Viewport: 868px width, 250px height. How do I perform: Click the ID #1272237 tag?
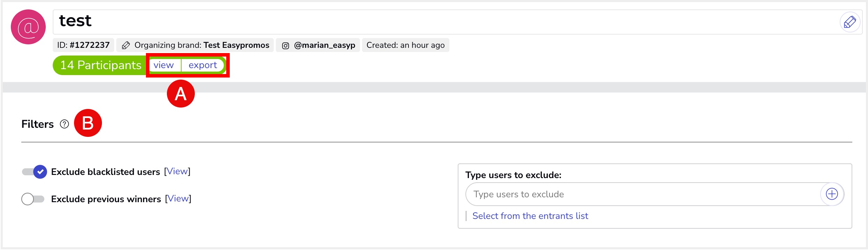click(83, 45)
